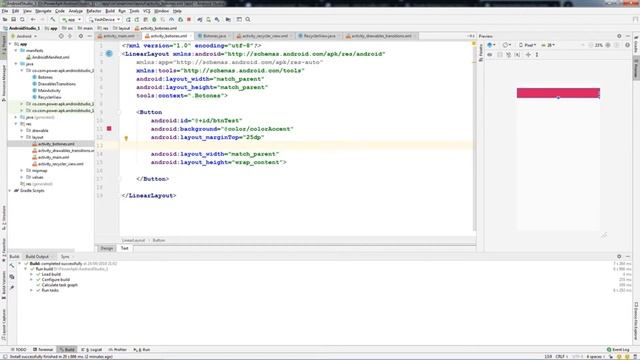Click the Open folder icon in the toolbar
The width and height of the screenshot is (640, 360).
click(x=5, y=20)
